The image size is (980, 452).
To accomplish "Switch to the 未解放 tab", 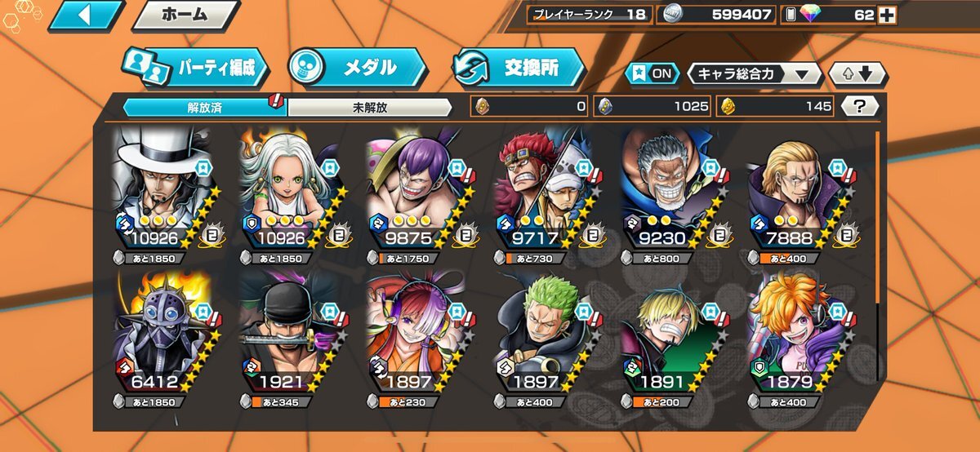I will 369,107.
